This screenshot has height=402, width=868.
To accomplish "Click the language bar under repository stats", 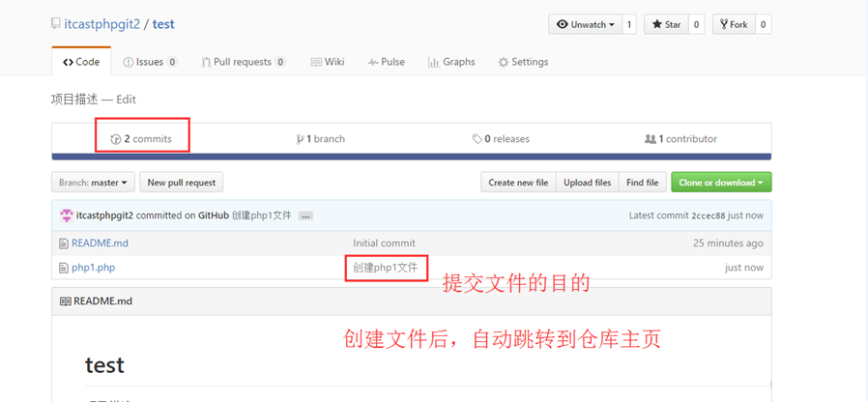I will pos(412,157).
